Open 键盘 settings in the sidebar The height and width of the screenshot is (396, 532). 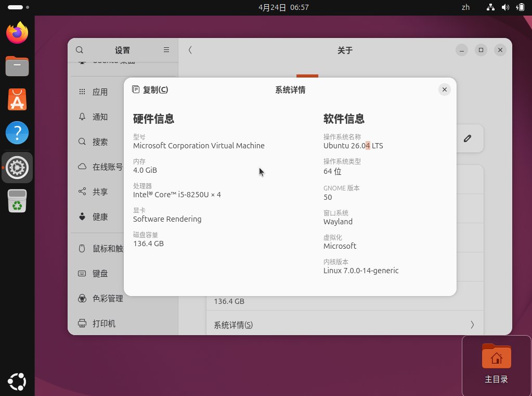(x=100, y=273)
